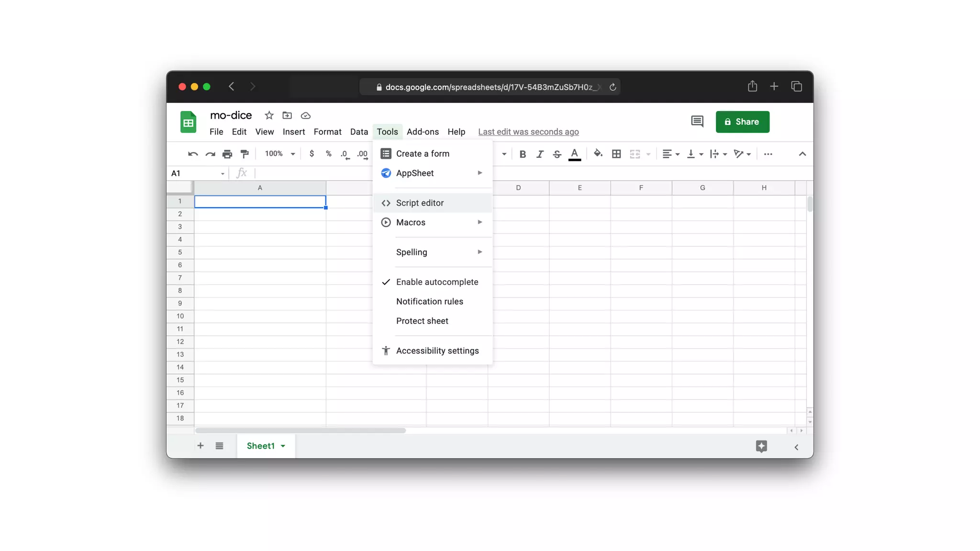Toggle strikethrough formatting
The height and width of the screenshot is (551, 980).
click(x=557, y=154)
